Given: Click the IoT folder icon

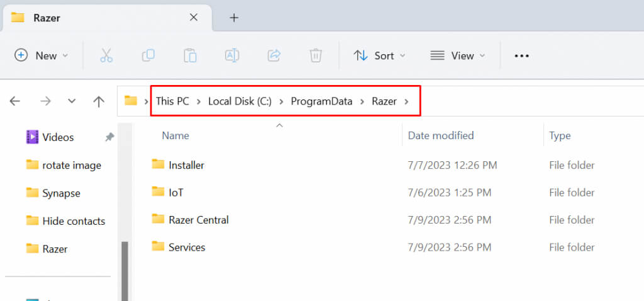Looking at the screenshot, I should tap(158, 191).
